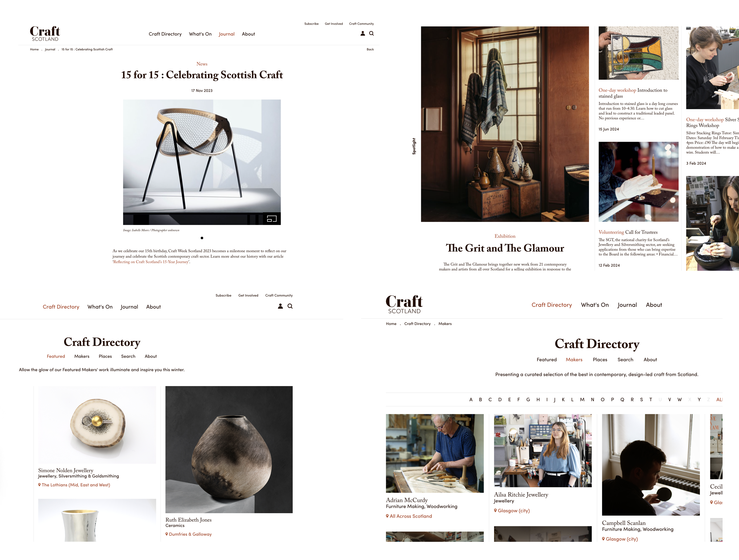Select the Featured tab in Craft Directory
The width and height of the screenshot is (739, 560).
click(x=56, y=356)
